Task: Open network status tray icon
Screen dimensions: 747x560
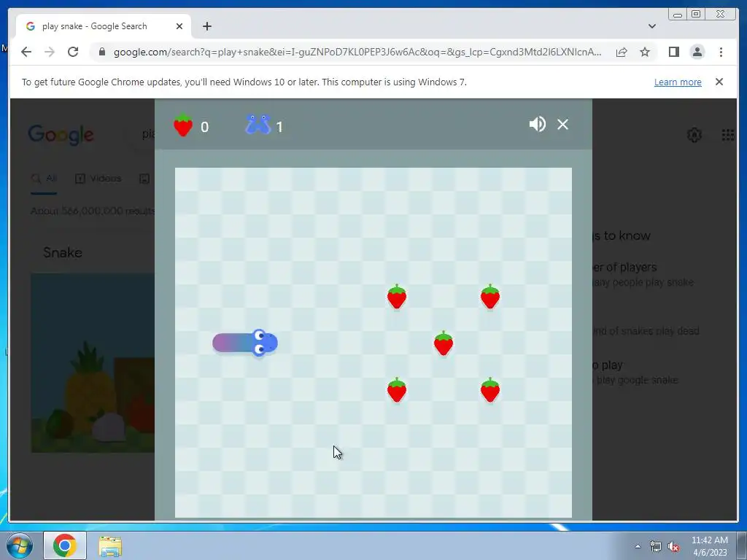Action: pos(656,547)
